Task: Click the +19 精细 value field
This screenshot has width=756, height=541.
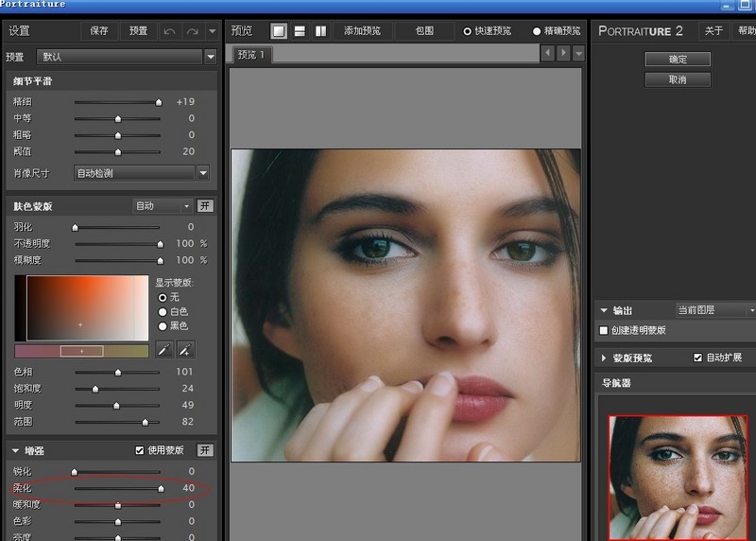Action: click(x=185, y=102)
